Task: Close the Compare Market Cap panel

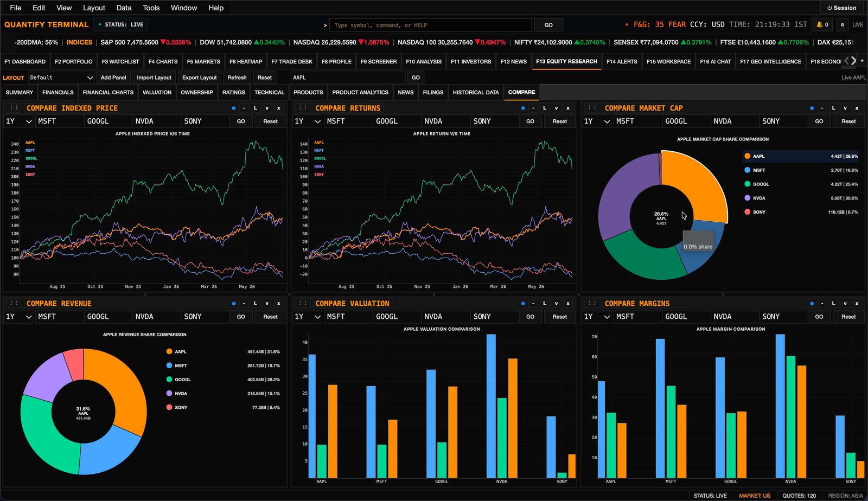Action: [x=857, y=108]
